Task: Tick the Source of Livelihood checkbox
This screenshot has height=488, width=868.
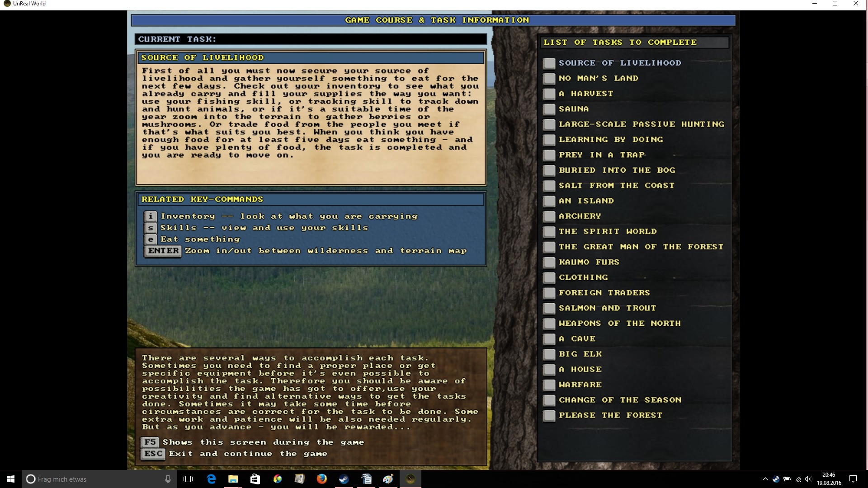Action: point(549,63)
